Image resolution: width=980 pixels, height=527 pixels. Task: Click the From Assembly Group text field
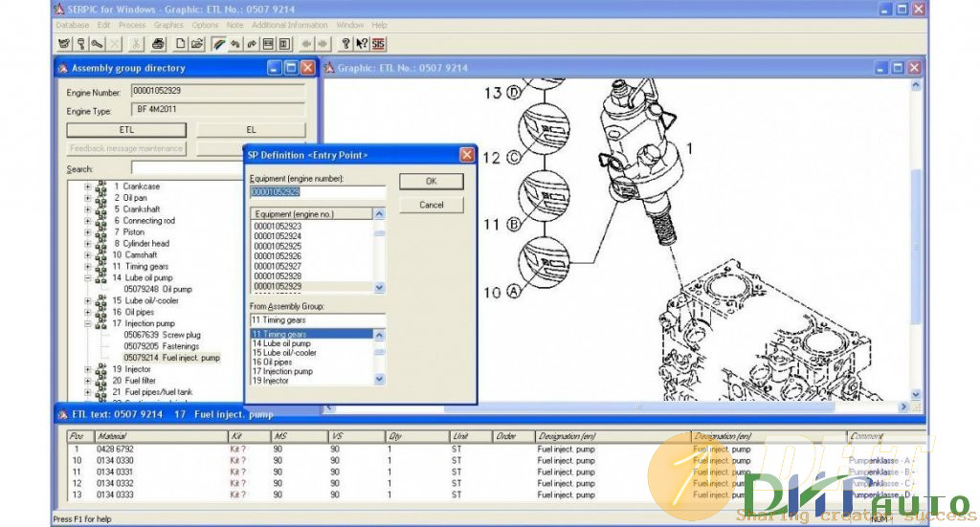click(x=318, y=320)
